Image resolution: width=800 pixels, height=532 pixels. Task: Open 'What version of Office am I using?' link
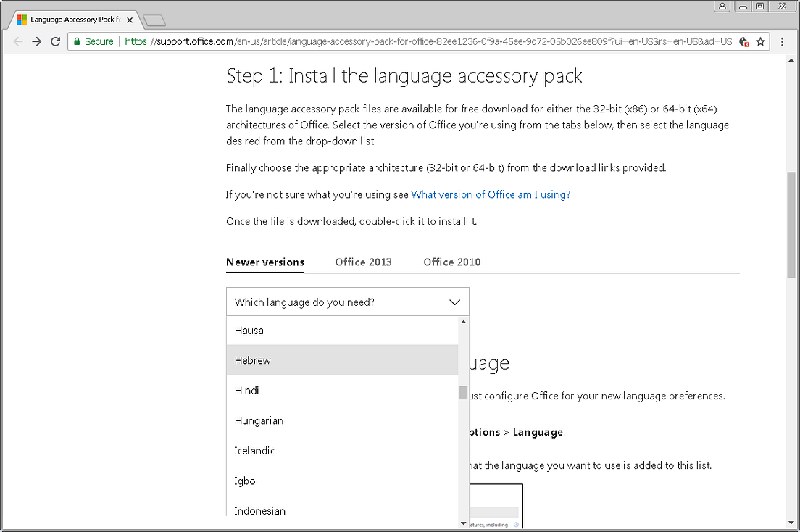[491, 194]
